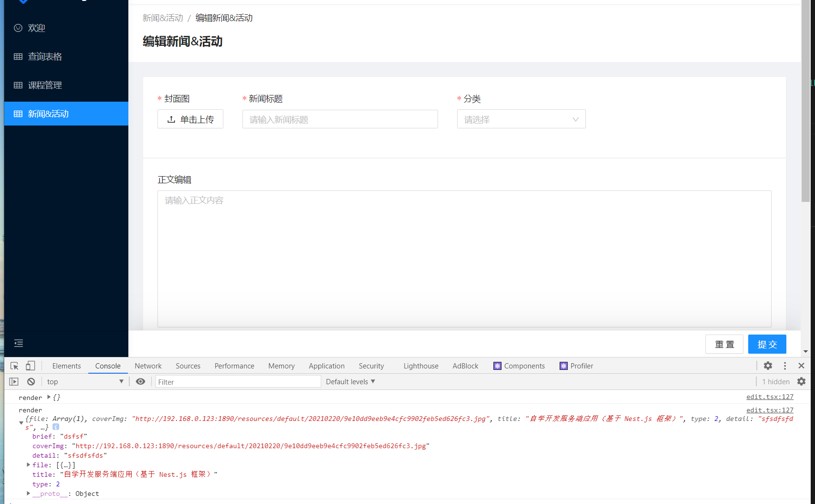815x504 pixels.
Task: Open DevTools settings gear
Action: point(768,366)
